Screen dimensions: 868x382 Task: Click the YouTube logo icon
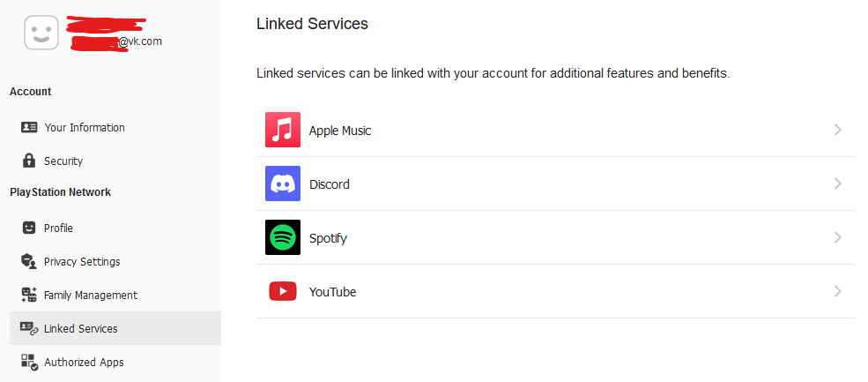coord(283,291)
